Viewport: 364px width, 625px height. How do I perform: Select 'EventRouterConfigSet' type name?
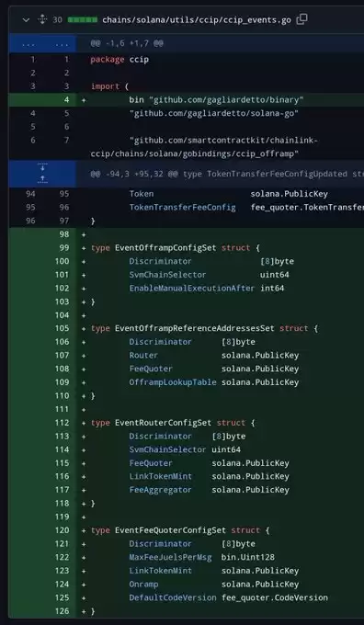click(x=163, y=423)
